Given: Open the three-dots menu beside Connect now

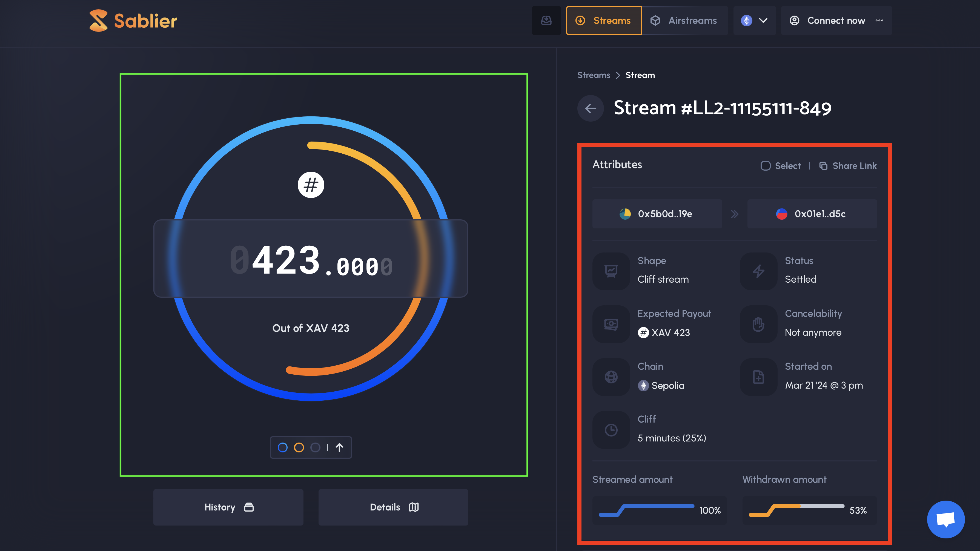Looking at the screenshot, I should coord(879,21).
